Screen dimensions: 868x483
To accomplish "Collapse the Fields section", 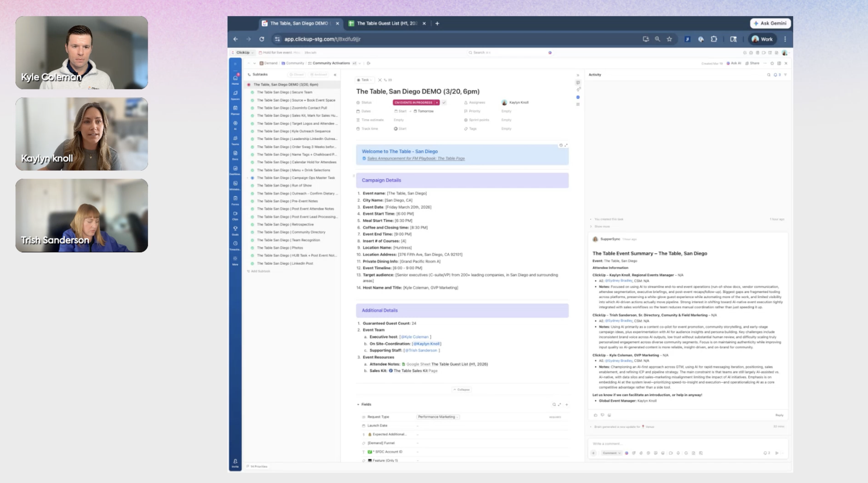I will point(358,405).
